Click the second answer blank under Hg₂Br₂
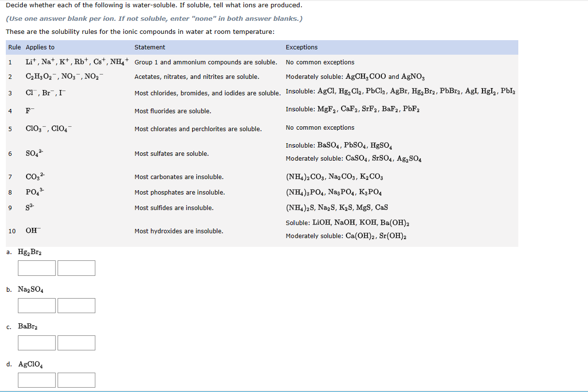Screen dimensions: 588x392 tap(76, 268)
